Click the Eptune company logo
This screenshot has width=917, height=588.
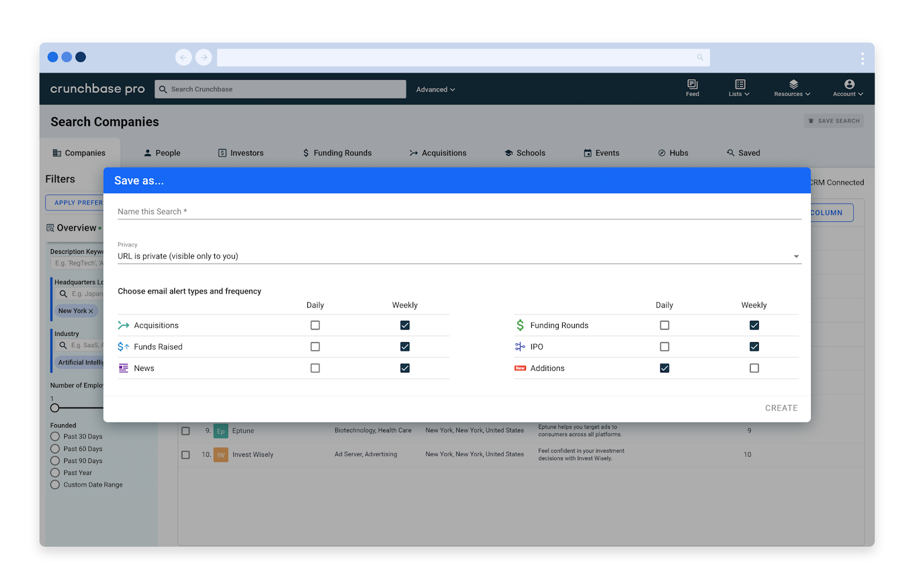click(x=221, y=431)
